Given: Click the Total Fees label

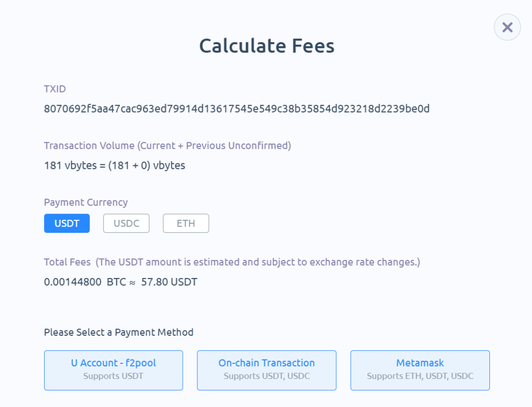Looking at the screenshot, I should (67, 262).
